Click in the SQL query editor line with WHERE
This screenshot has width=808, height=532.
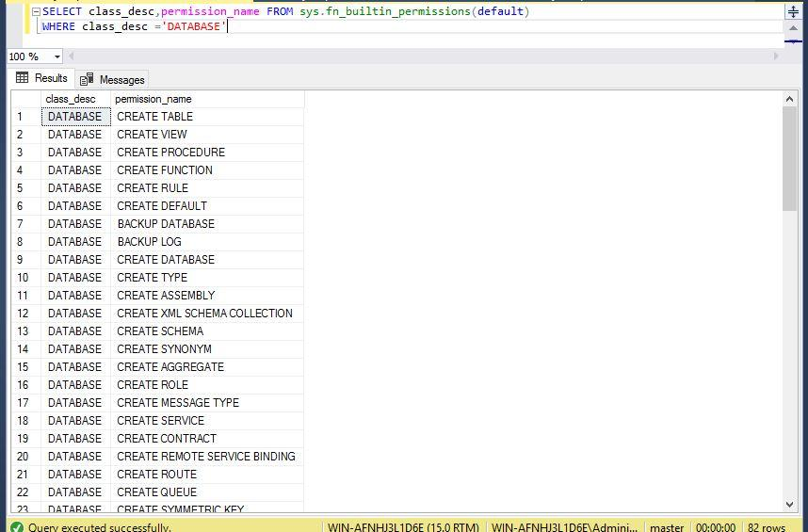[411, 26]
